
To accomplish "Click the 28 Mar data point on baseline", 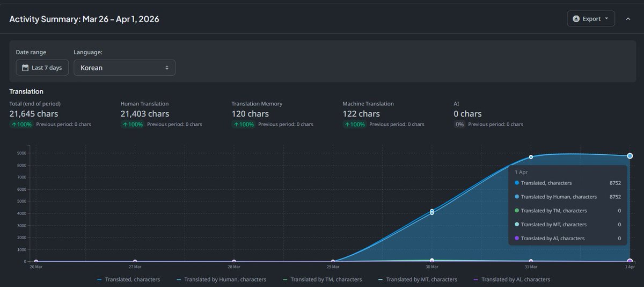I will [234, 262].
